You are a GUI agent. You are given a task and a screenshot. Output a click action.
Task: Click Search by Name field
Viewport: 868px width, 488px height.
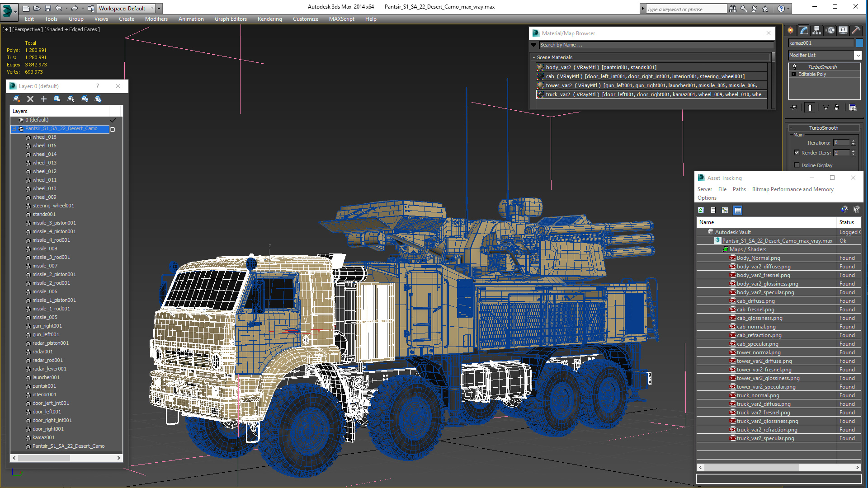click(x=656, y=45)
